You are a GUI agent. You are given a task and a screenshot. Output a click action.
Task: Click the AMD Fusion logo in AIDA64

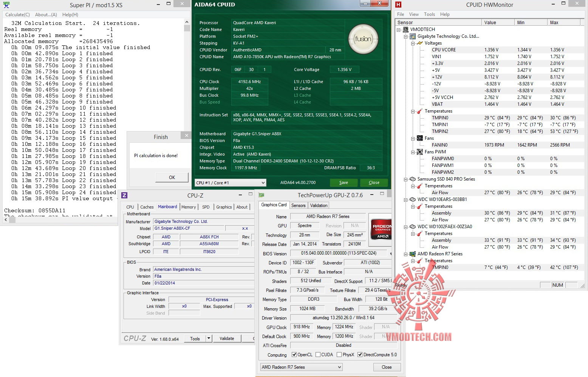pyautogui.click(x=363, y=39)
